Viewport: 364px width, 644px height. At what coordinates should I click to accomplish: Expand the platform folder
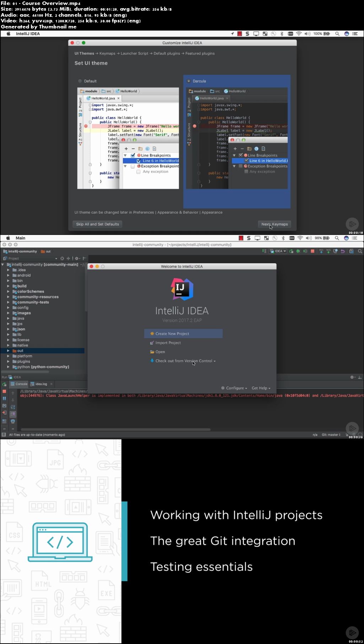[8, 356]
